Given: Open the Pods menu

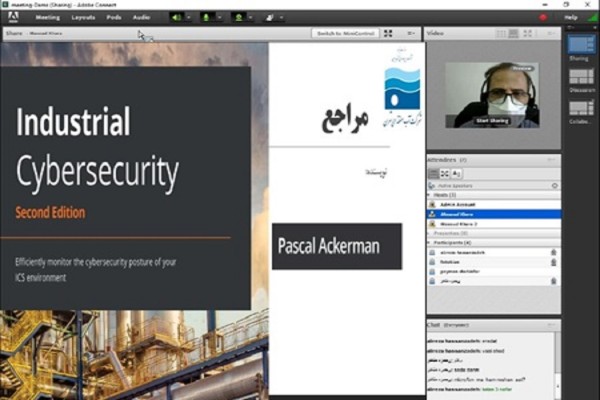Looking at the screenshot, I should pyautogui.click(x=113, y=17).
